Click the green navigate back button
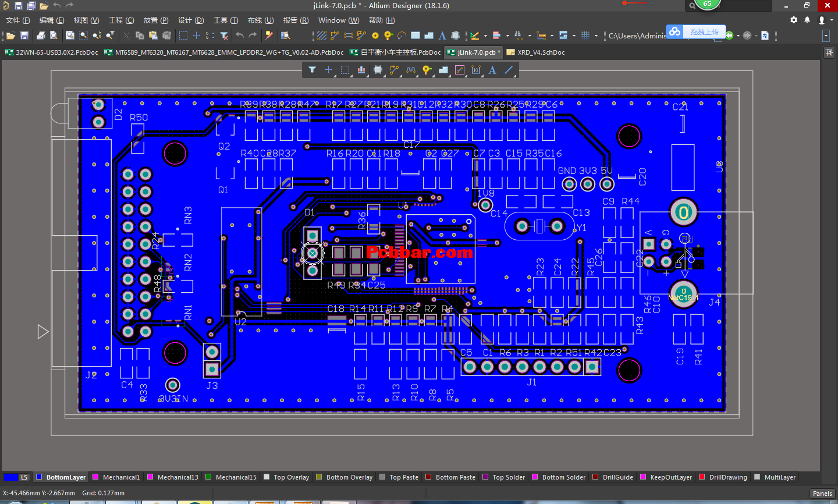The width and height of the screenshot is (838, 504). click(x=730, y=36)
